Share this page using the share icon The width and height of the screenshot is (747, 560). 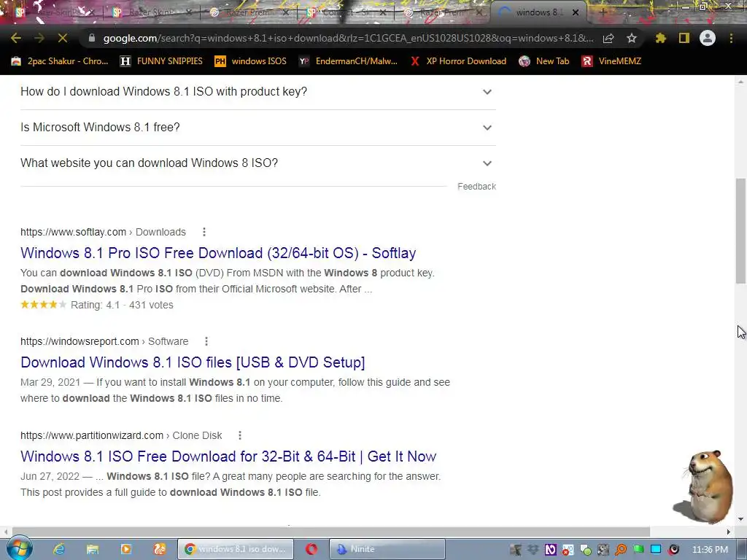coord(608,38)
